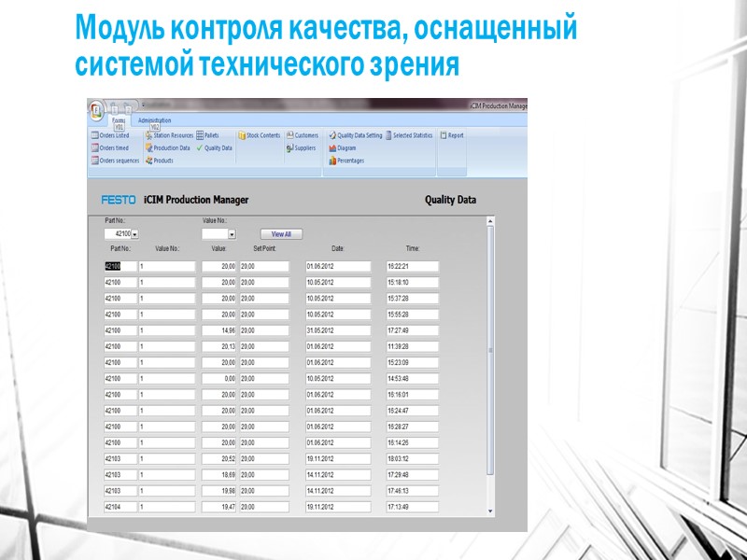Open Production Data
The height and width of the screenshot is (560, 747).
click(x=168, y=148)
